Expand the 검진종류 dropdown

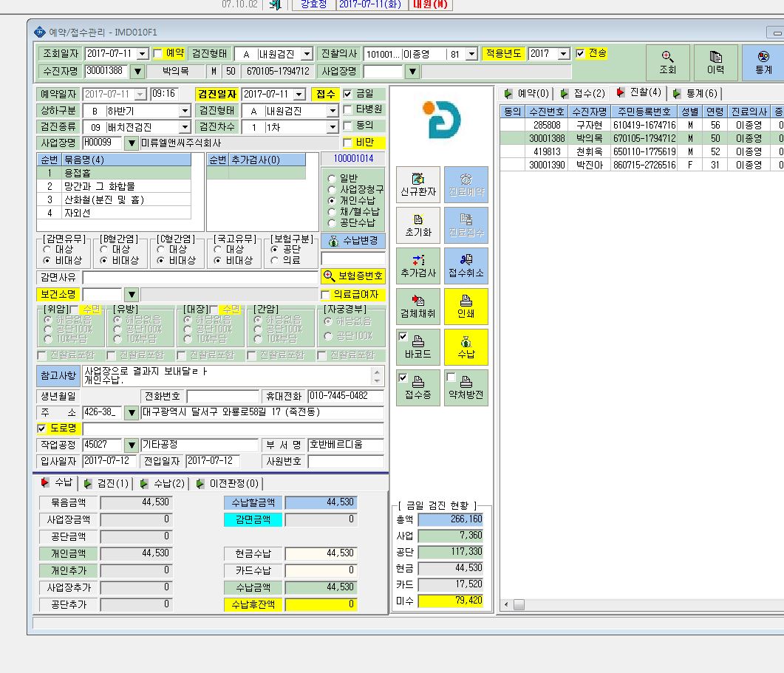point(185,127)
